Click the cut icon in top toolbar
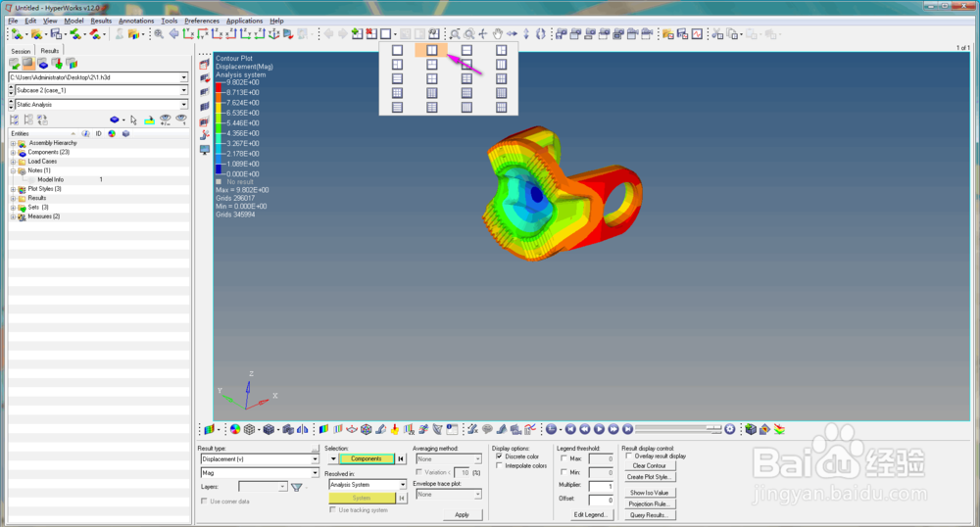980x527 pixels. tap(717, 34)
